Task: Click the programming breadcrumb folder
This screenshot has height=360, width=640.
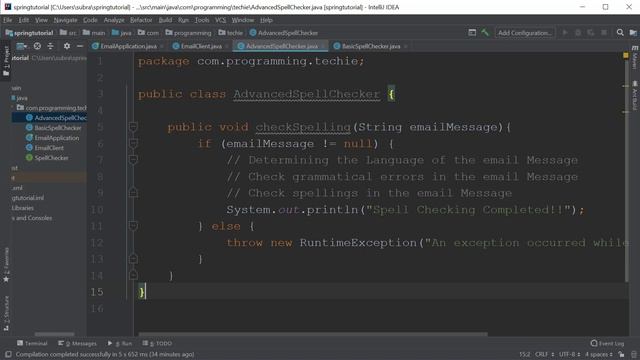Action: [x=188, y=33]
